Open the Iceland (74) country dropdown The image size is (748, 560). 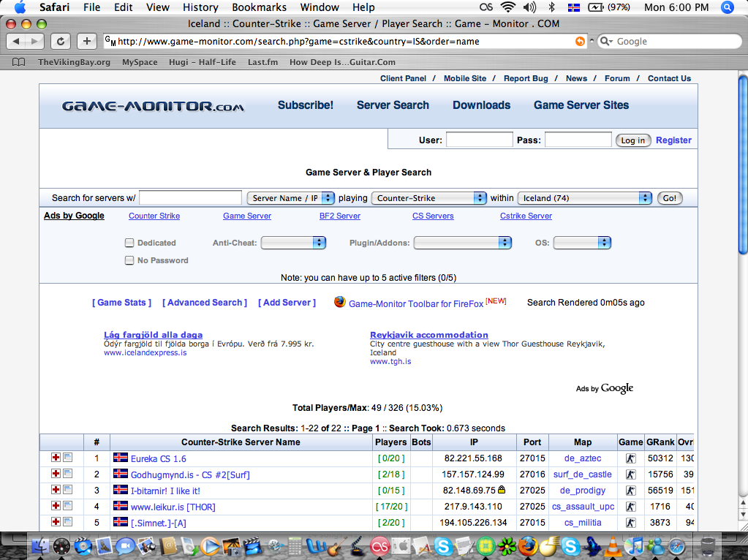click(584, 198)
